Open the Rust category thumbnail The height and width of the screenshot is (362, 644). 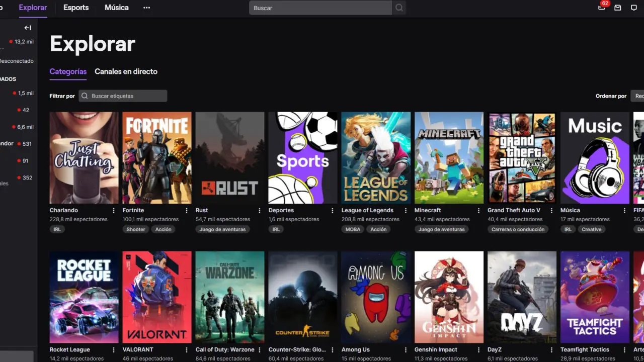coord(229,158)
